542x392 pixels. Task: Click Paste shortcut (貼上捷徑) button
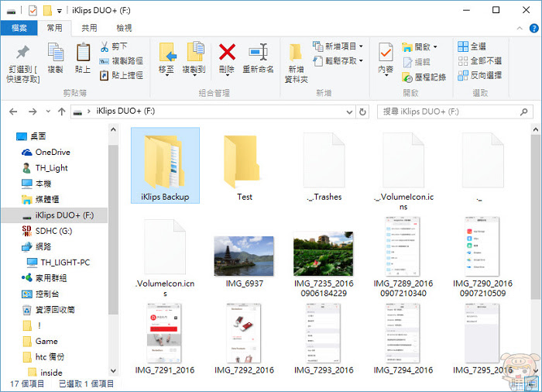coord(122,75)
